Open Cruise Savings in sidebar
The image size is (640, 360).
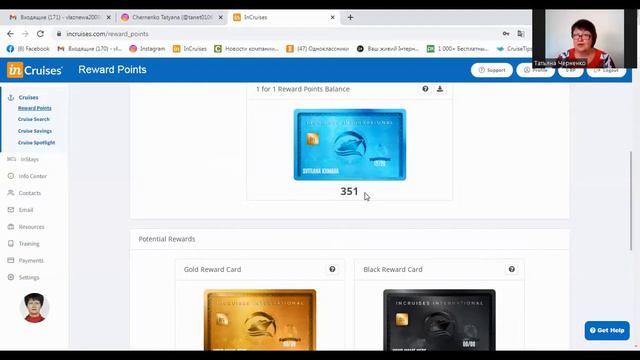[35, 131]
